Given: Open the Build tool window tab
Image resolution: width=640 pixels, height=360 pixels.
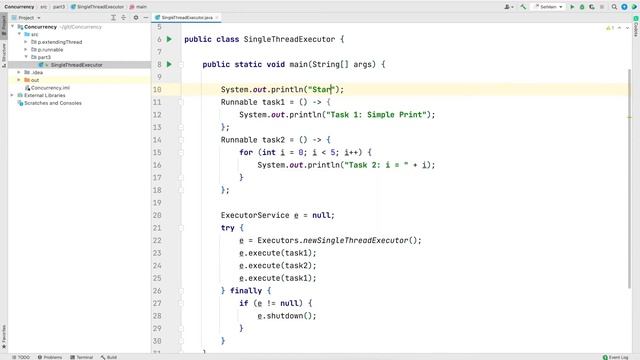Looking at the screenshot, I should tap(109, 357).
